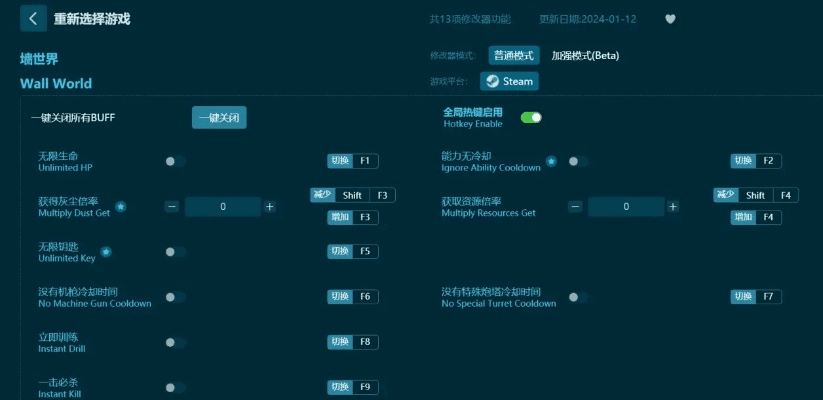823x400 pixels.
Task: Click the 更新日期 2024-01-12 text
Action: (588, 19)
